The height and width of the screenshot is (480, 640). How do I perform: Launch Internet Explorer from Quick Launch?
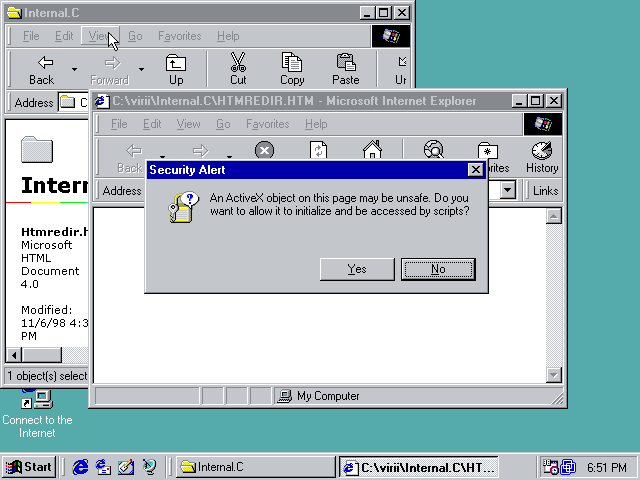[80, 467]
